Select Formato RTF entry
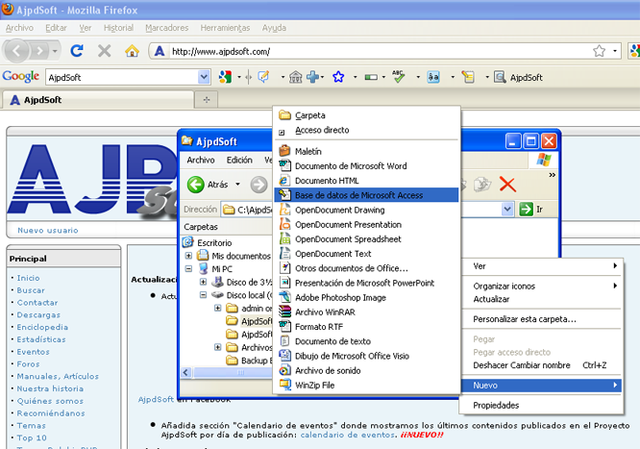Viewport: 640px width, 449px height. click(367, 327)
